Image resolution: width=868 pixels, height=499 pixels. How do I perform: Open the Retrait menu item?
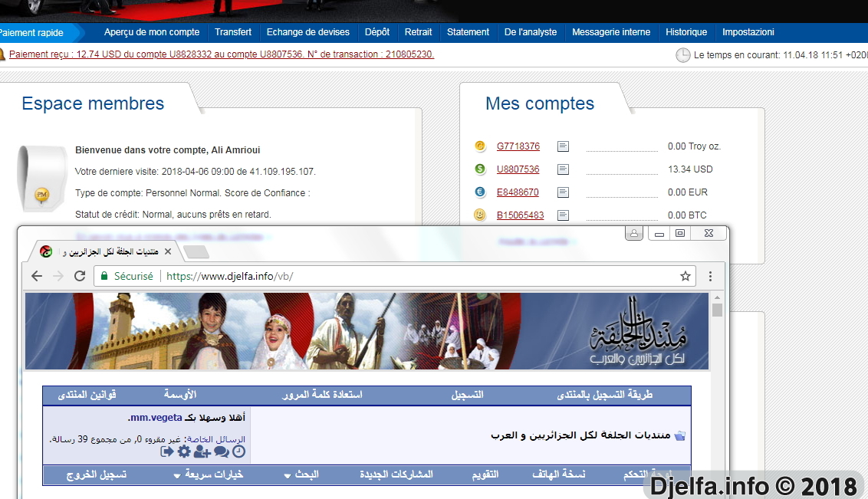coord(418,32)
